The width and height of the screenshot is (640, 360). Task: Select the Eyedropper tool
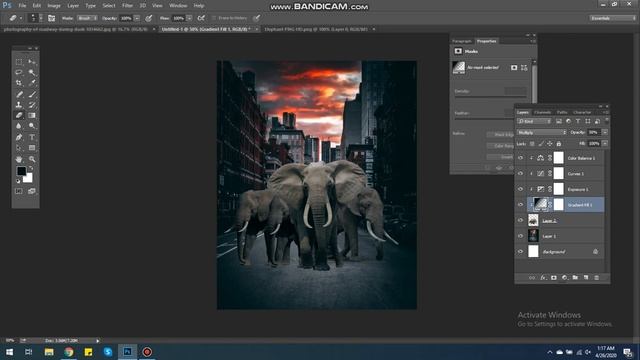click(x=32, y=83)
